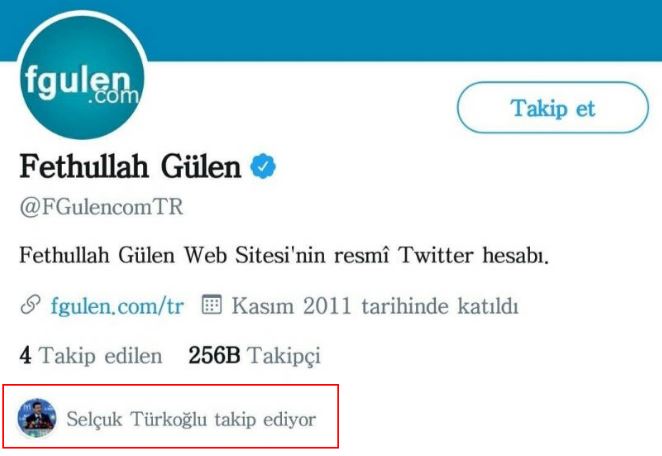The image size is (662, 456).
Task: Click the @FGulencomTR handle
Action: [x=101, y=207]
